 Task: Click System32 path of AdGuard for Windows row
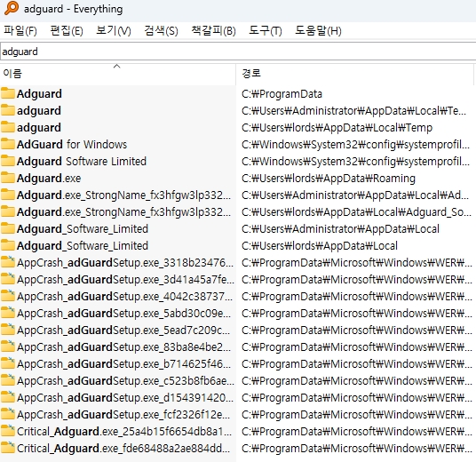pos(355,145)
